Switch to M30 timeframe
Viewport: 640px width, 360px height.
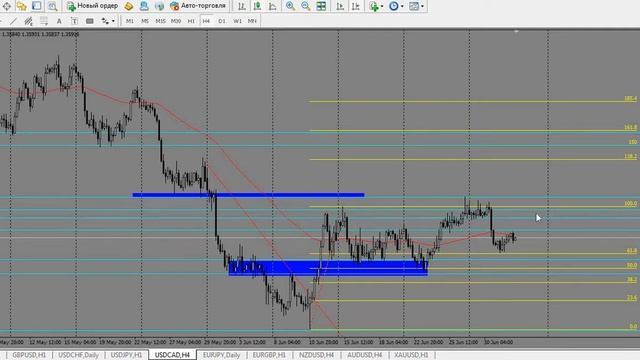tap(176, 21)
